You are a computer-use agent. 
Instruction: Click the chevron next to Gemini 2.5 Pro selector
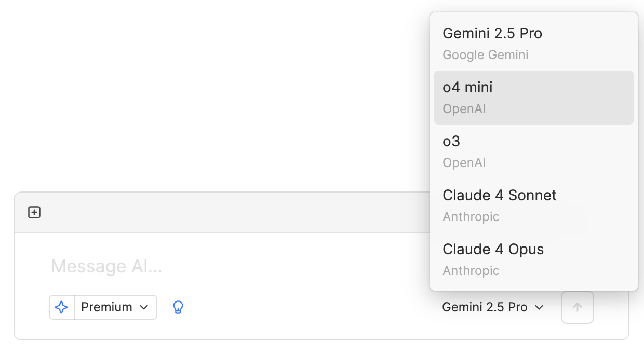point(539,308)
